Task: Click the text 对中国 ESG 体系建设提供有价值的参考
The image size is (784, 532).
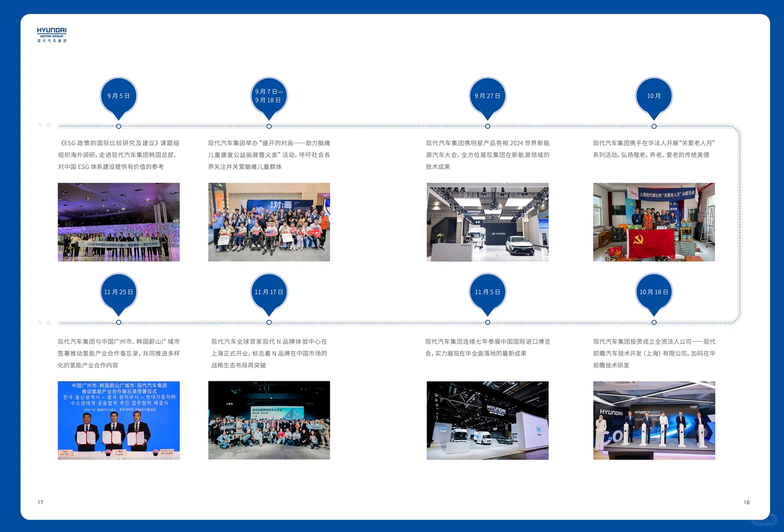Action: [111, 166]
